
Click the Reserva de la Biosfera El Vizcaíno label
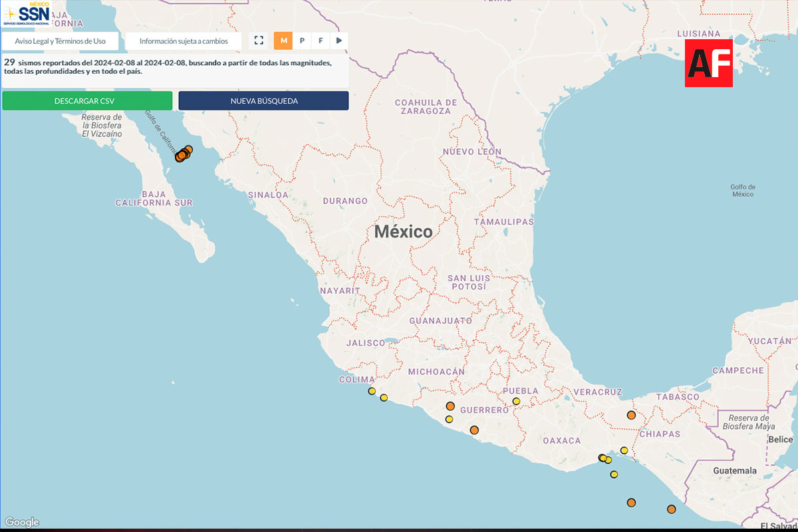(x=102, y=125)
